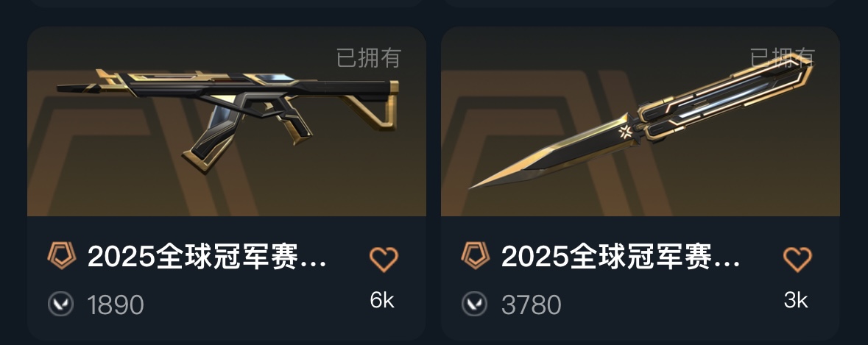Screen dimensions: 868x345
Task: Open the butterfly knife skin preview image
Action: coord(641,121)
